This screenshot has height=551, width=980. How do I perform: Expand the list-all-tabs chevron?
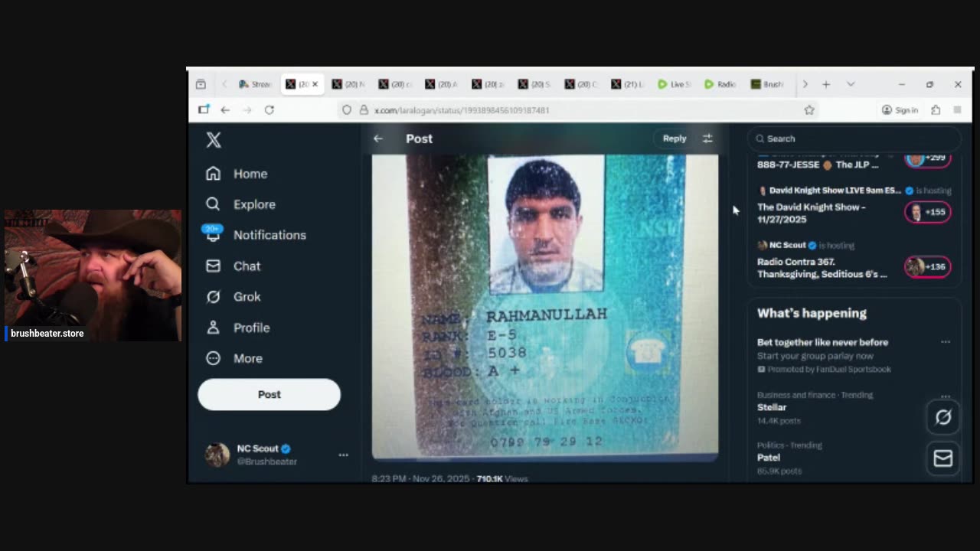(x=851, y=84)
